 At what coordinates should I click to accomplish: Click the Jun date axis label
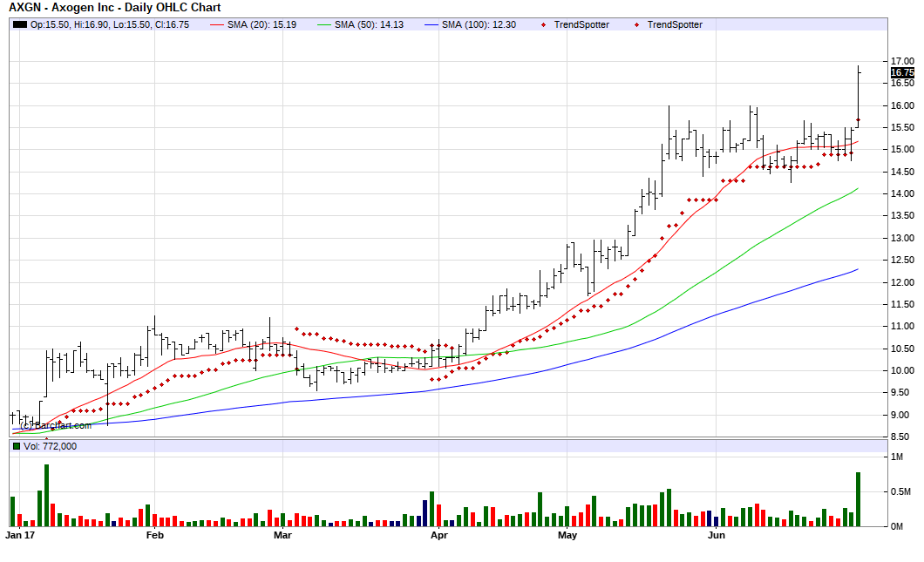[716, 536]
